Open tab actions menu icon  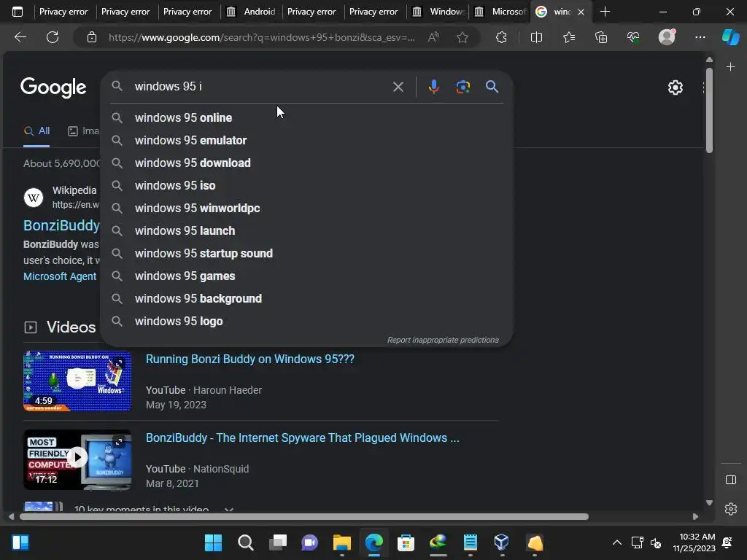[x=18, y=12]
